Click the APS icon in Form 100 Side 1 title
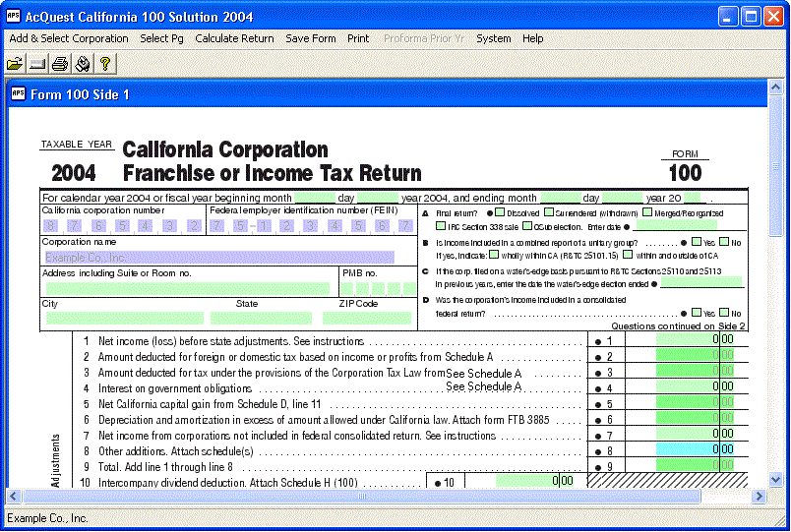This screenshot has width=791, height=532. (x=18, y=93)
